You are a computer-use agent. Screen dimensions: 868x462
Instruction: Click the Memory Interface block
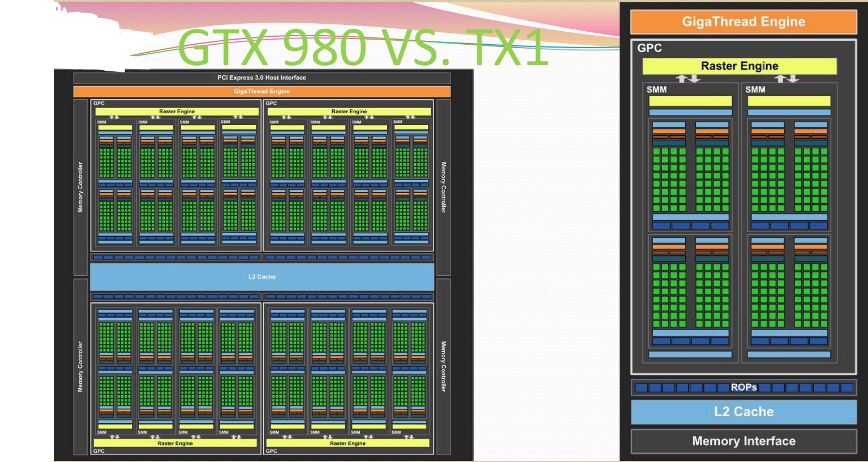(x=744, y=441)
